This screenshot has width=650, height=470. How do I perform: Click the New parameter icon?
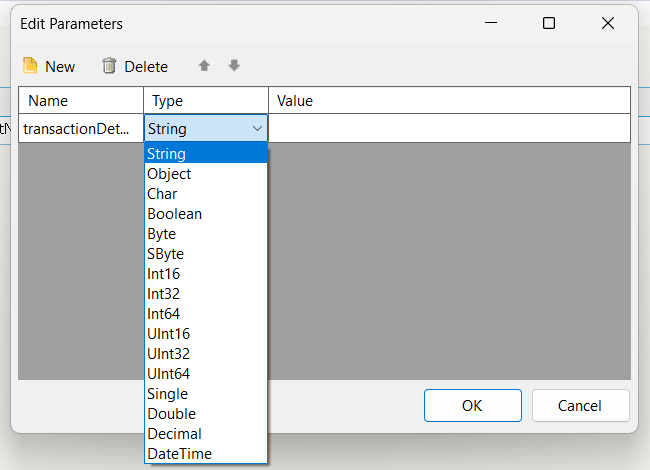coord(30,65)
